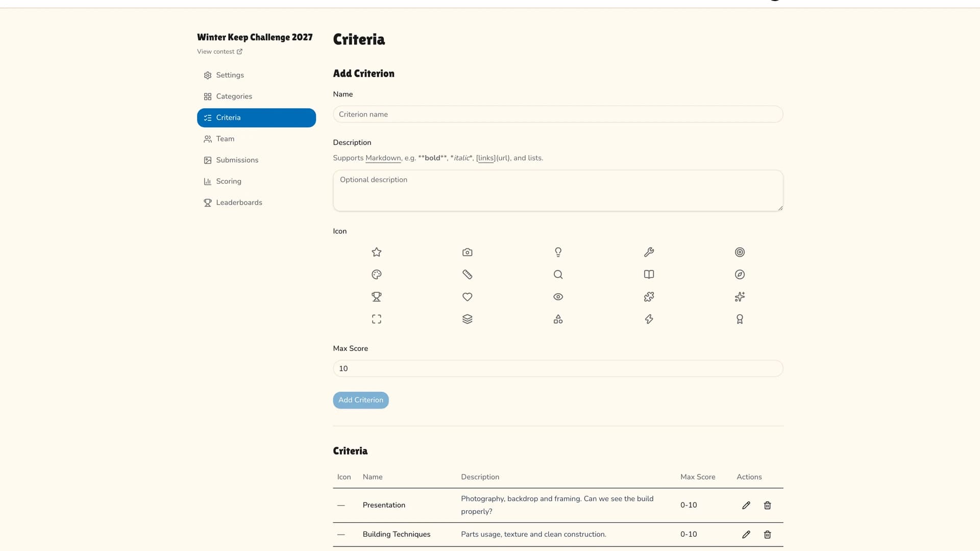The image size is (980, 551).
Task: Delete the Presentation criterion
Action: 767,505
